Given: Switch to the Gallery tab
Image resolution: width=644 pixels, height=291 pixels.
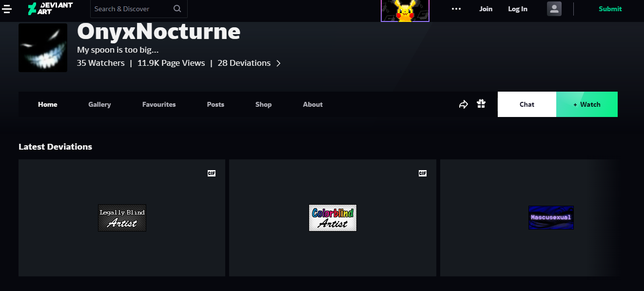Looking at the screenshot, I should coord(99,104).
